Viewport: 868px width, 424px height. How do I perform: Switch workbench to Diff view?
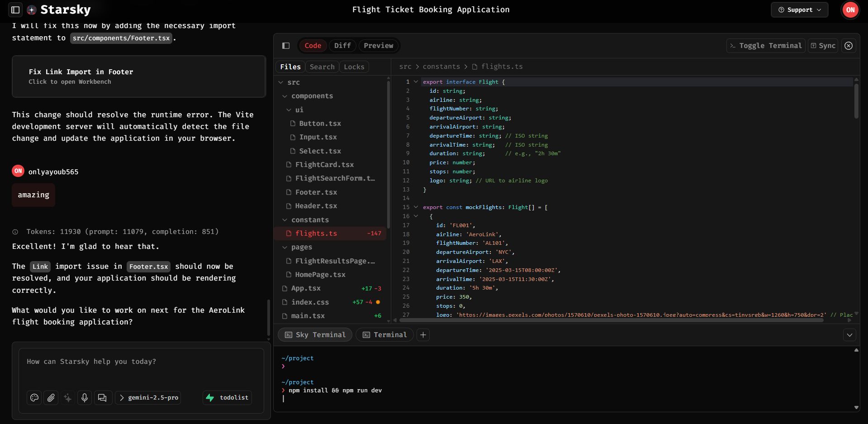(x=342, y=46)
